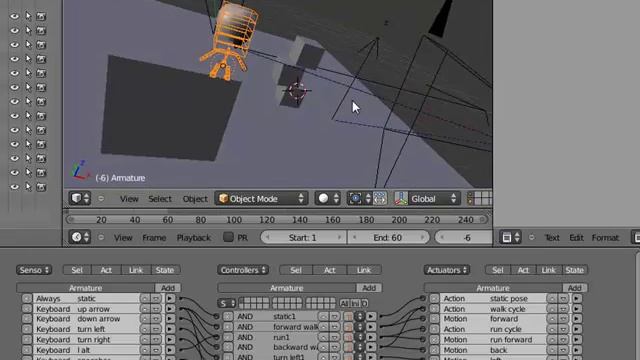Remove the 'static1' AND controller
The image size is (640, 360).
tap(228, 316)
